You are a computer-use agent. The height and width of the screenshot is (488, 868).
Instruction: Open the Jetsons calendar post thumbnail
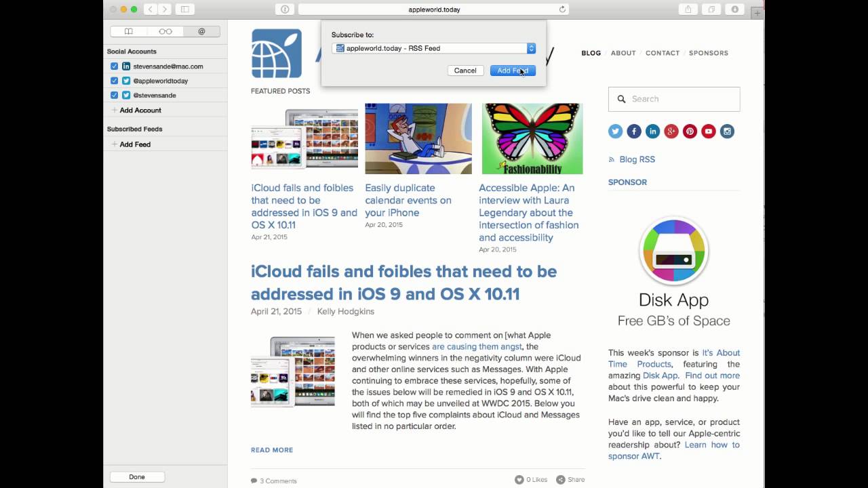(418, 138)
